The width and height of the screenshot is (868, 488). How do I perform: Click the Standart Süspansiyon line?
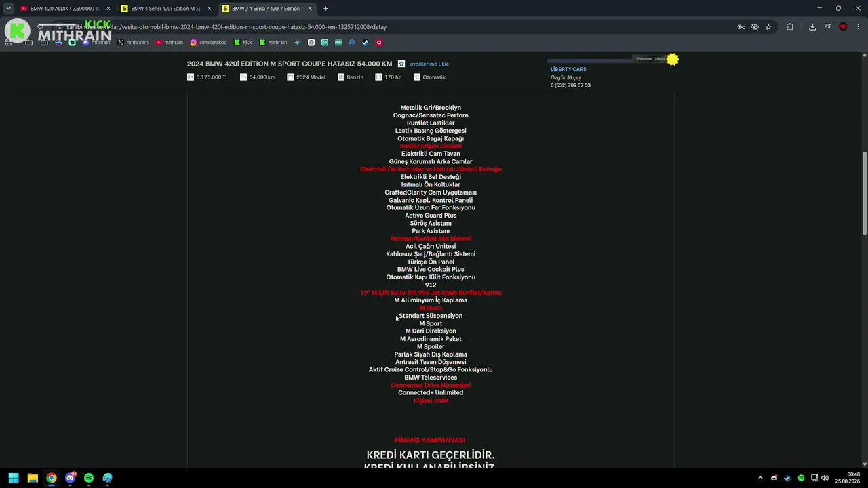[431, 316]
